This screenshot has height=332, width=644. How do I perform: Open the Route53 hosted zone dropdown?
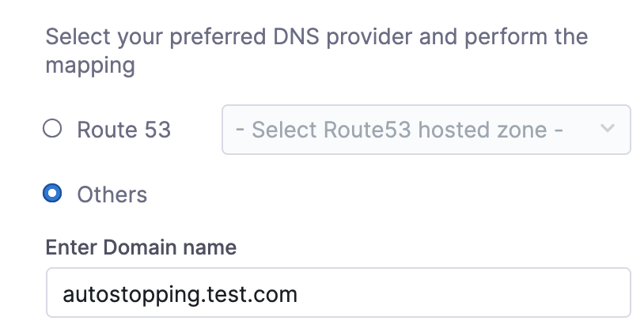pos(426,130)
